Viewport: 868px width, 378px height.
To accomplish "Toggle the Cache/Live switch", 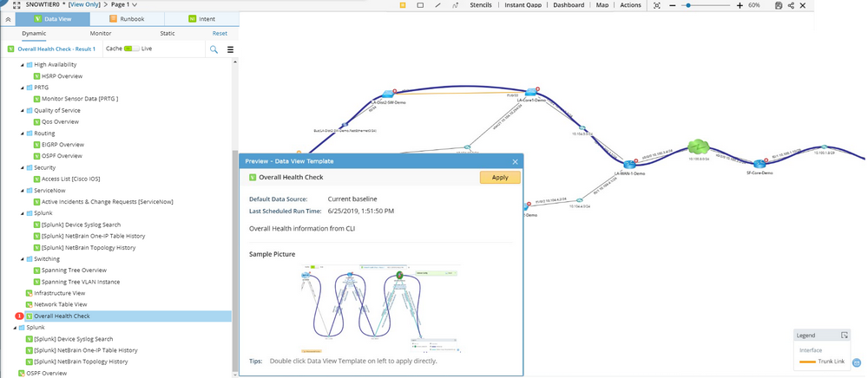I will (132, 49).
